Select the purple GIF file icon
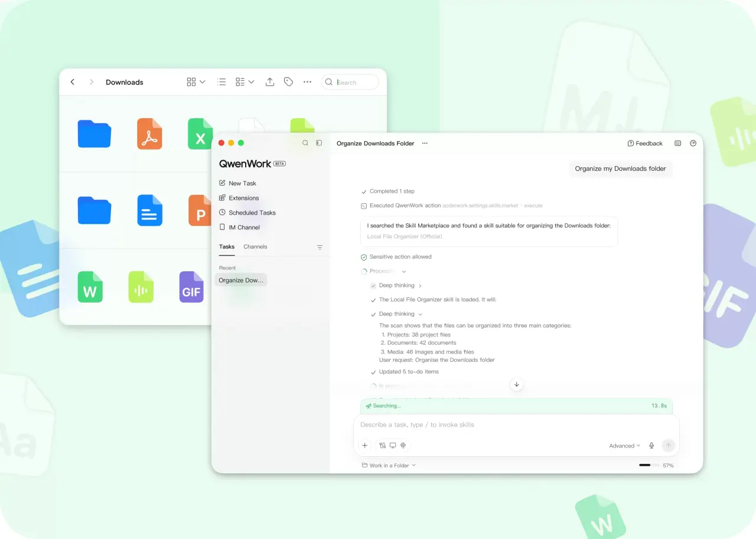756x539 pixels. coord(191,287)
